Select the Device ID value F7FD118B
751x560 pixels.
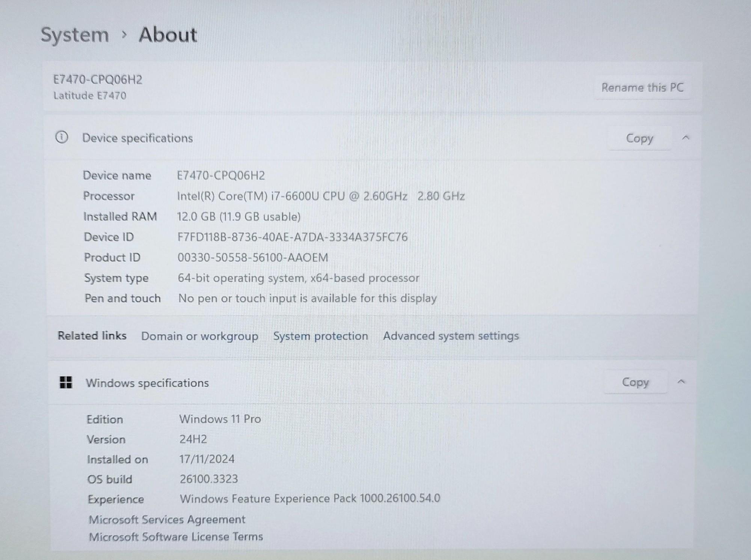[292, 237]
